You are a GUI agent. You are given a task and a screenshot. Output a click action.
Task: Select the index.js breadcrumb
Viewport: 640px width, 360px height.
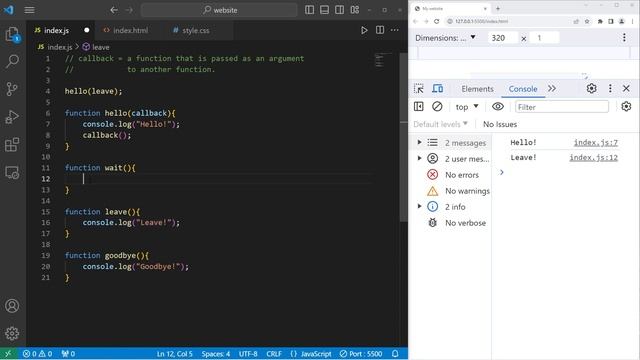55,47
